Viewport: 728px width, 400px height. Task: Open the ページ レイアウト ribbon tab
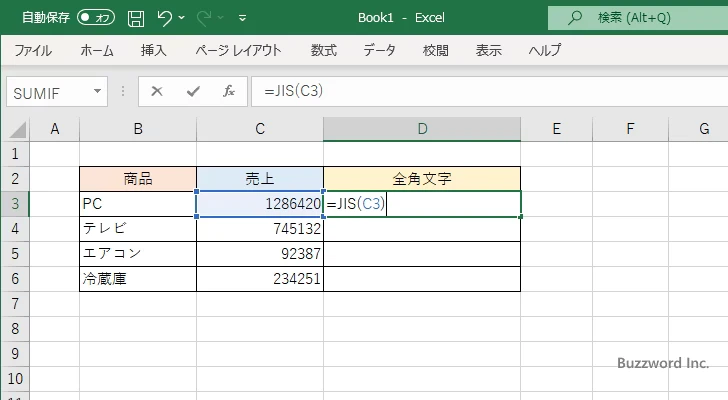[238, 50]
